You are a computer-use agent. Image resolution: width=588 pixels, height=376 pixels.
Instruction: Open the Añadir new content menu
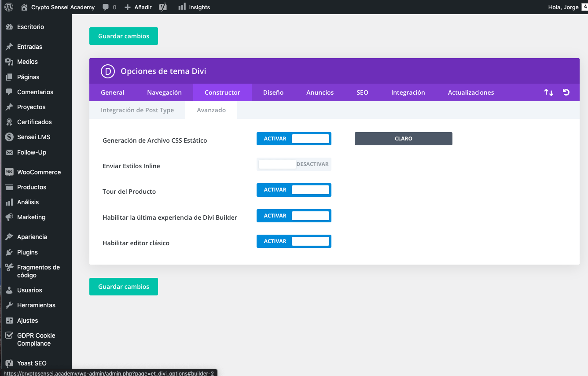(x=143, y=7)
